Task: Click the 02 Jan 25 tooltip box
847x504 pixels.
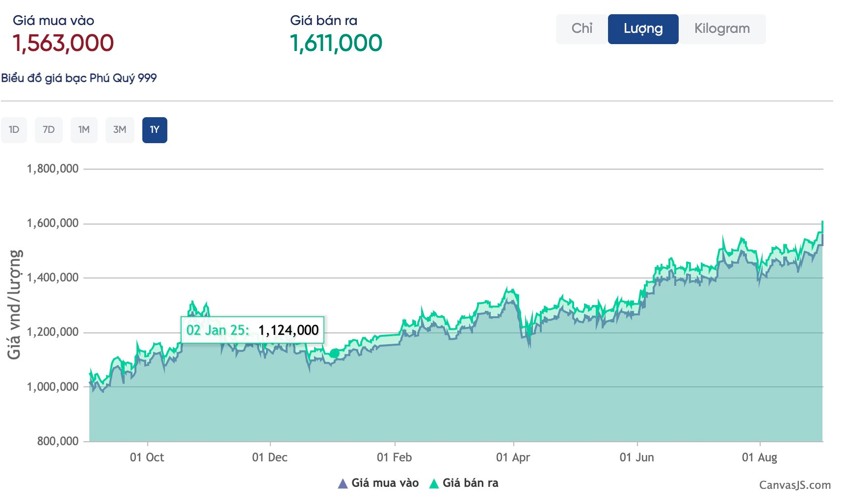Action: click(252, 330)
